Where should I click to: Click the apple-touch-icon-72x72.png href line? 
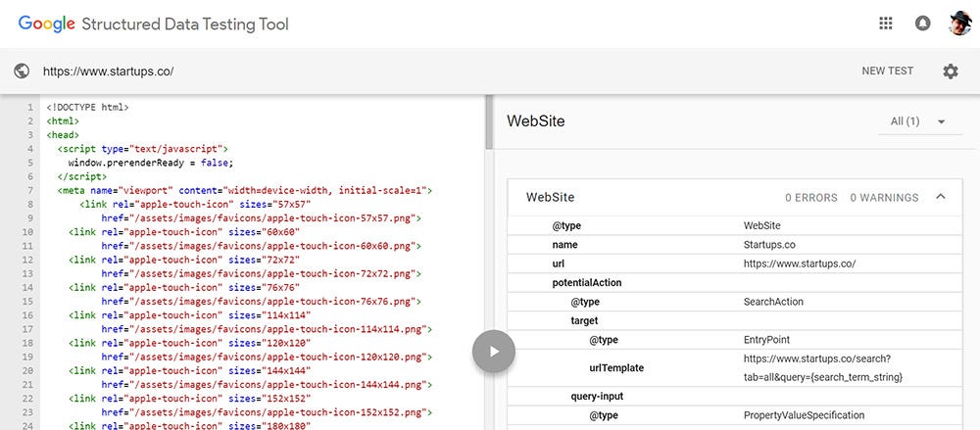[x=262, y=273]
